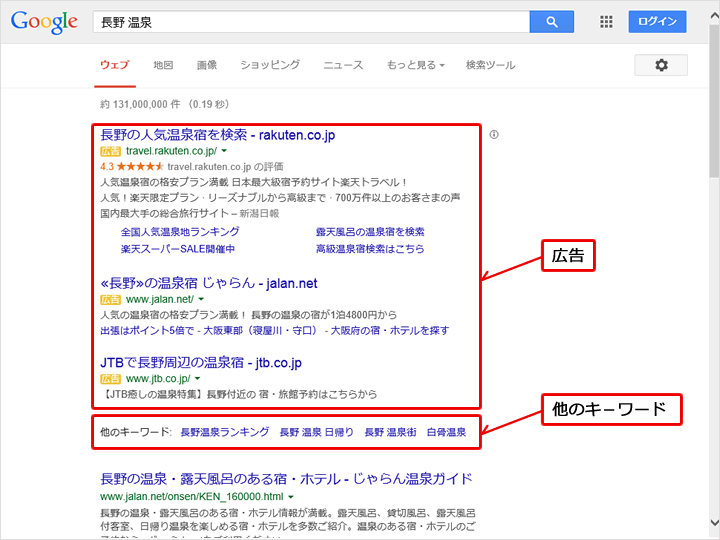The width and height of the screenshot is (720, 540).
Task: Click into the search box with 長野 温泉
Action: coord(311,22)
